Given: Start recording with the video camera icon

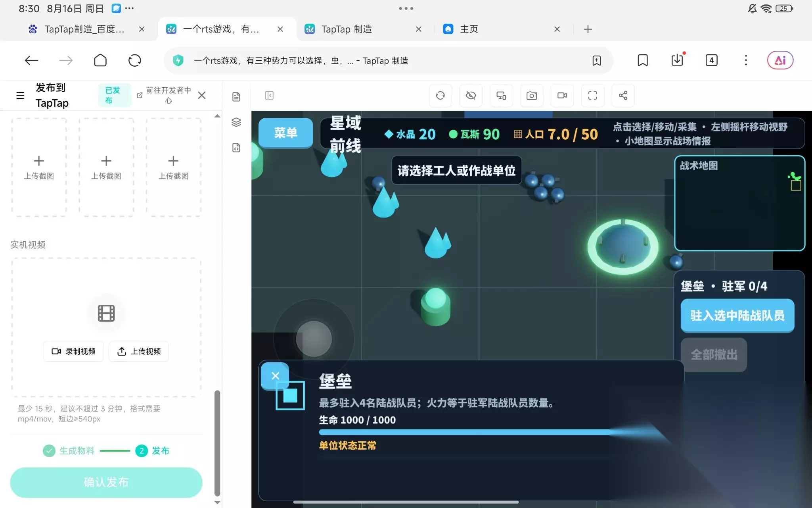Looking at the screenshot, I should point(562,96).
